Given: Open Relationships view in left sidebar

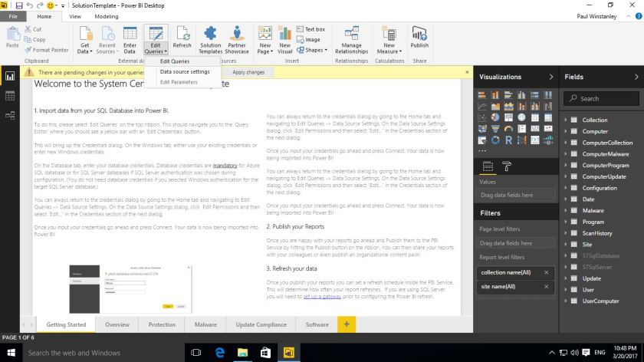Looking at the screenshot, I should (x=10, y=115).
